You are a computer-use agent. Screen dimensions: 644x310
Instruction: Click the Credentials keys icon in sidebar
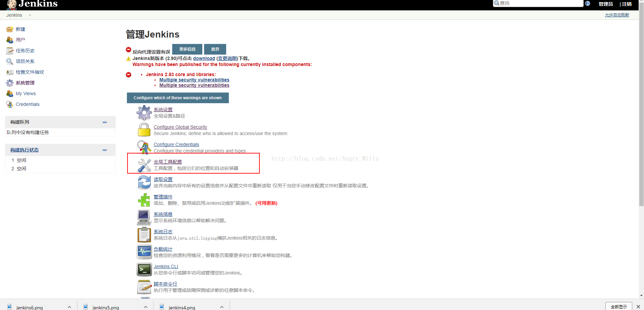point(10,104)
